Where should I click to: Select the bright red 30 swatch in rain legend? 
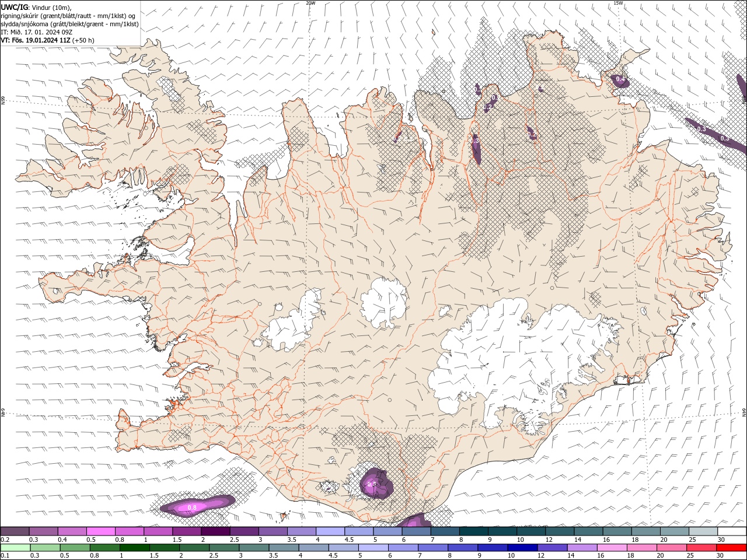pos(731,548)
